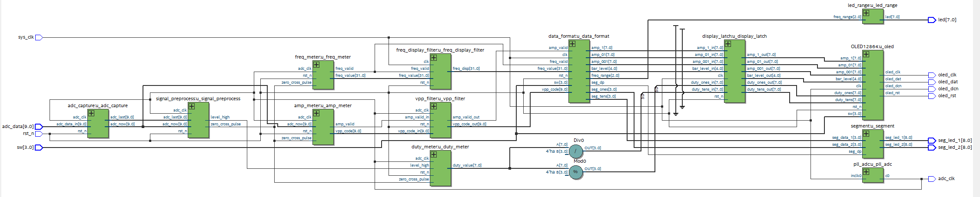Screen dimensions: 980x197
Task: Select the adc_data[9..0] input port pin
Action: [39, 127]
